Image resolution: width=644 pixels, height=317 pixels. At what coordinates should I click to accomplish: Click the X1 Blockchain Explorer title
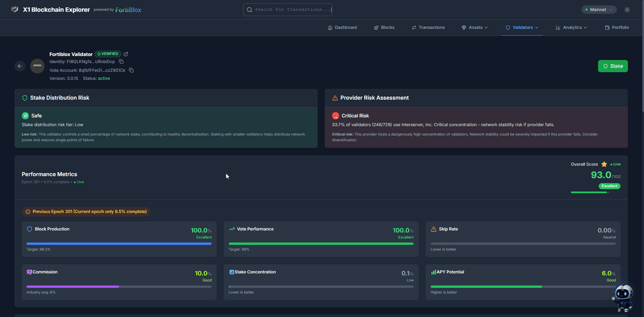coord(56,10)
